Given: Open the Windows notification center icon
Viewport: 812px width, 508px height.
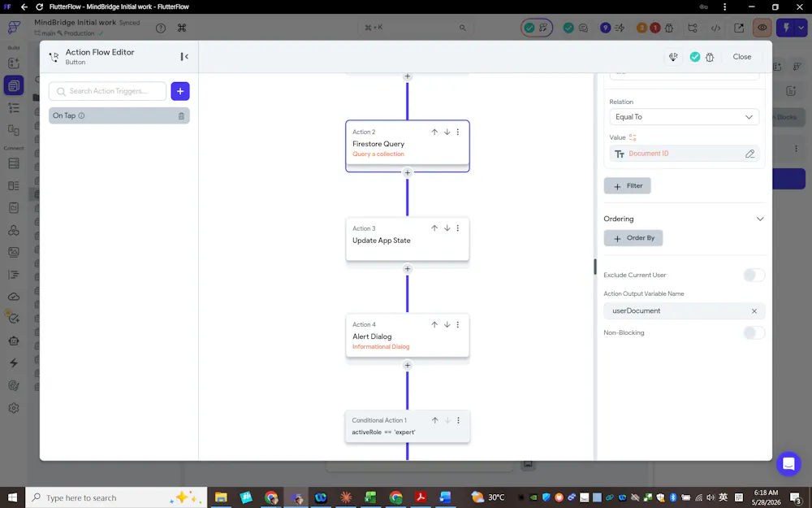Looking at the screenshot, I should 797,497.
